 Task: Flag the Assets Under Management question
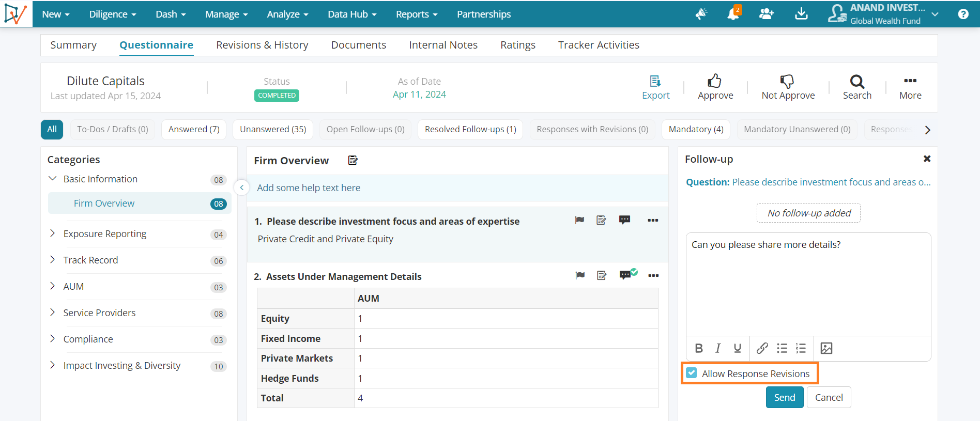click(580, 275)
